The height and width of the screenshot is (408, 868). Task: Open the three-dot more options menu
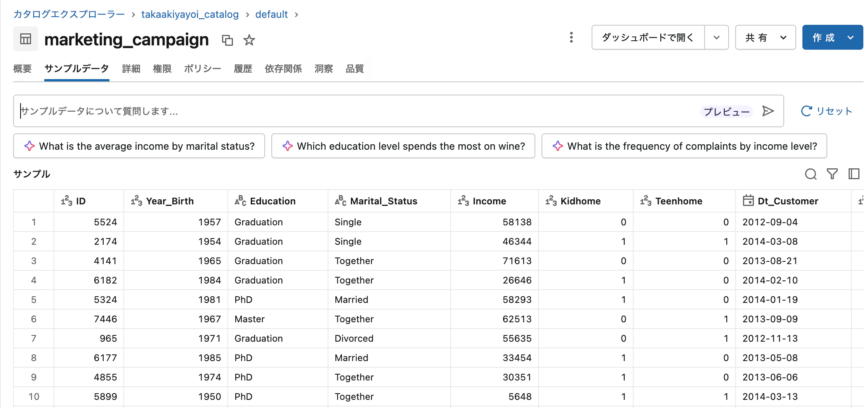point(571,37)
